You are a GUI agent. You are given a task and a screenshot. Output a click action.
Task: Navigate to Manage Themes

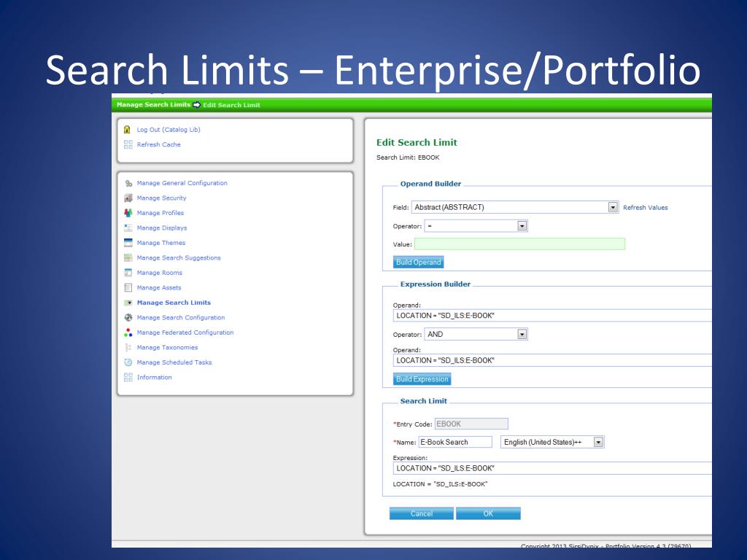point(161,243)
